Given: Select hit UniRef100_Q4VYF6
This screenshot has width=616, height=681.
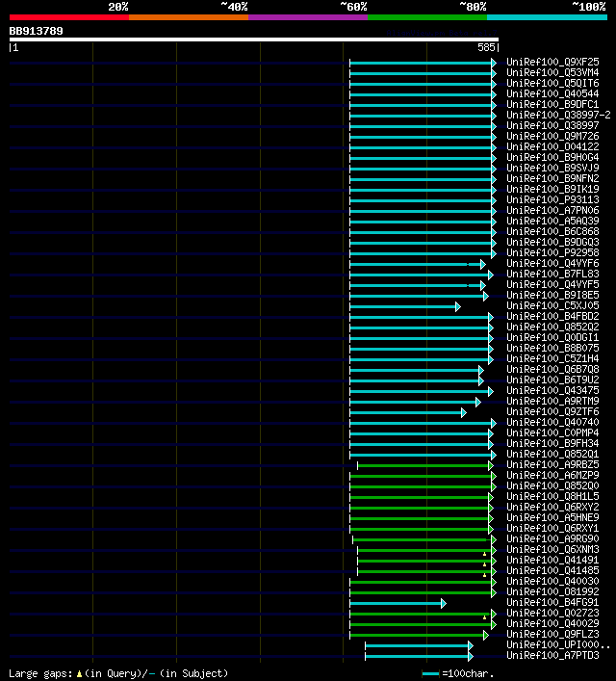Looking at the screenshot, I should pyautogui.click(x=552, y=263).
